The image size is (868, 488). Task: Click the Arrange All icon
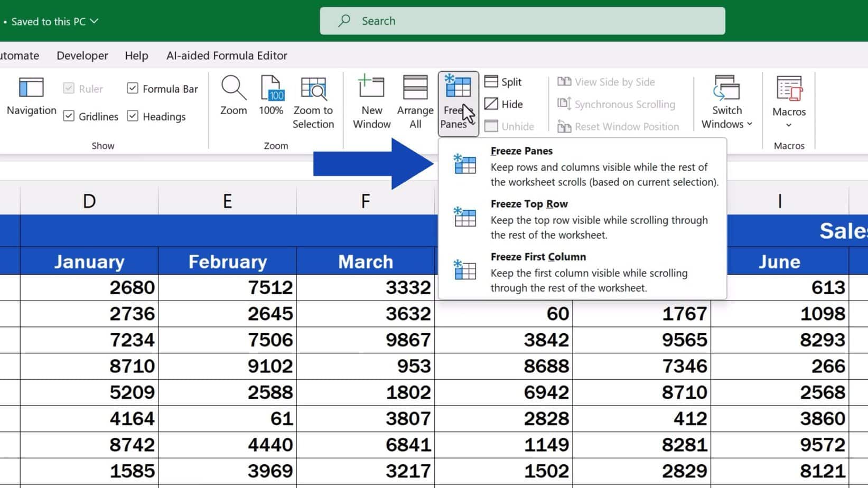tap(415, 89)
